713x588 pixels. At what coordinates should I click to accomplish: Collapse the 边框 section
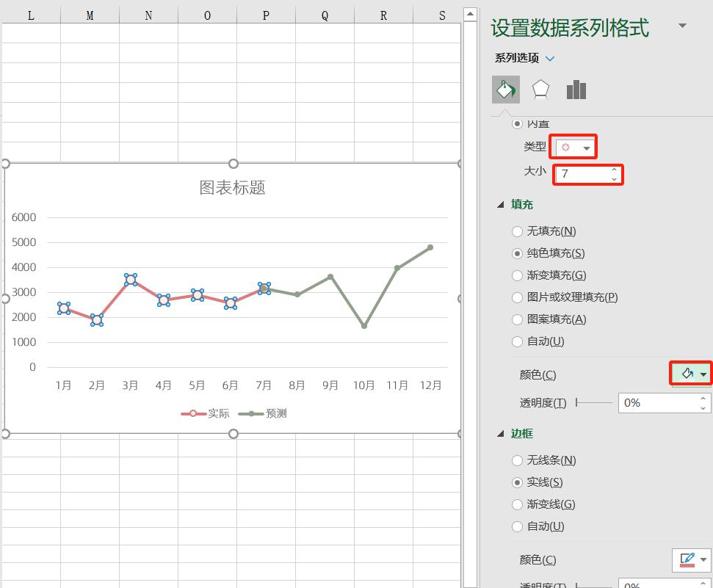click(x=501, y=433)
